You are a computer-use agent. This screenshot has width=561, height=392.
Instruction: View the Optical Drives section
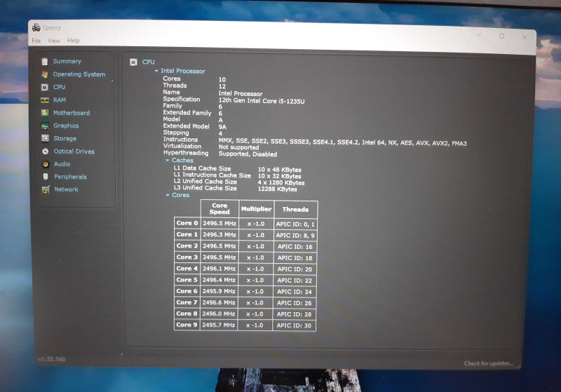74,151
